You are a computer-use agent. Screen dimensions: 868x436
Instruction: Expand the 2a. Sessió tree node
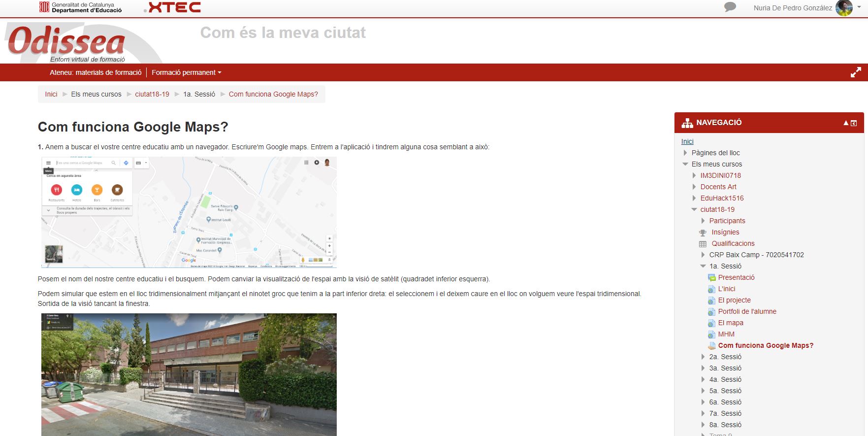703,357
